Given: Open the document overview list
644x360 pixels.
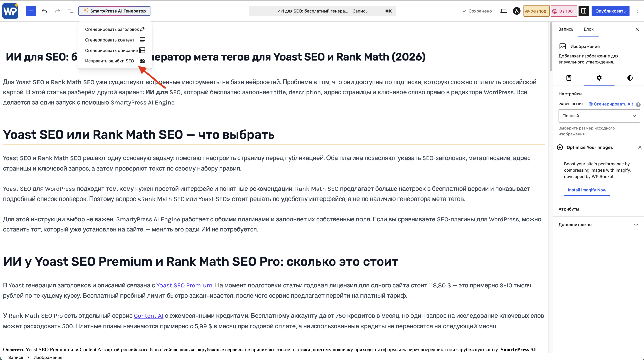Looking at the screenshot, I should 70,11.
